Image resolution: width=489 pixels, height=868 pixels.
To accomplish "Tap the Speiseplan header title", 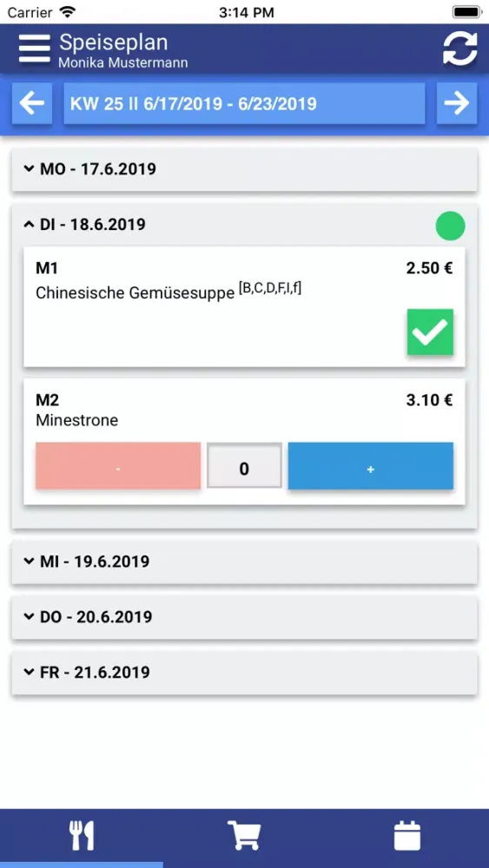I will click(x=114, y=42).
